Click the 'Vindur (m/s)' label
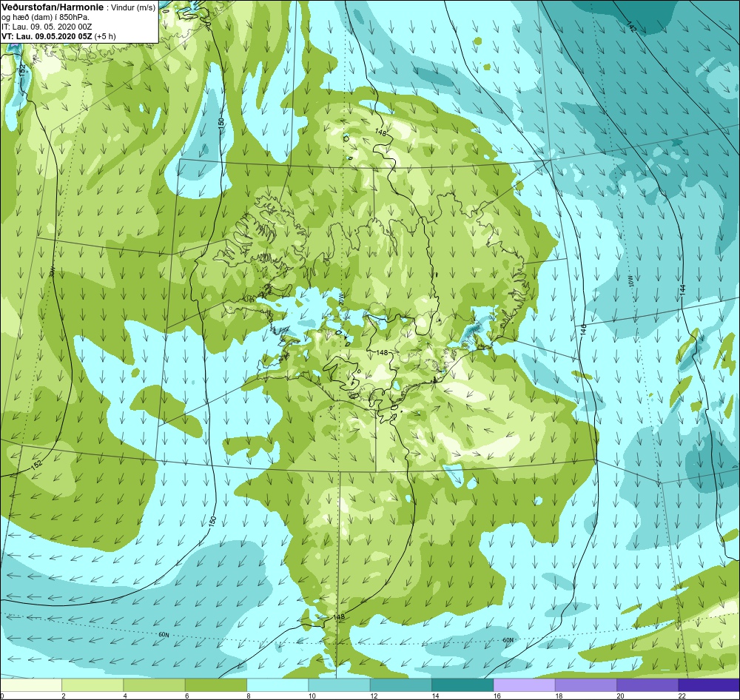 tap(132, 8)
